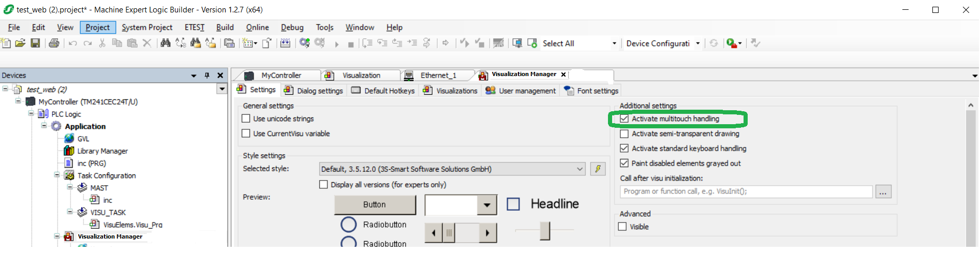The height and width of the screenshot is (267, 980).
Task: Switch to the Default Hotkeys tab
Action: 383,91
